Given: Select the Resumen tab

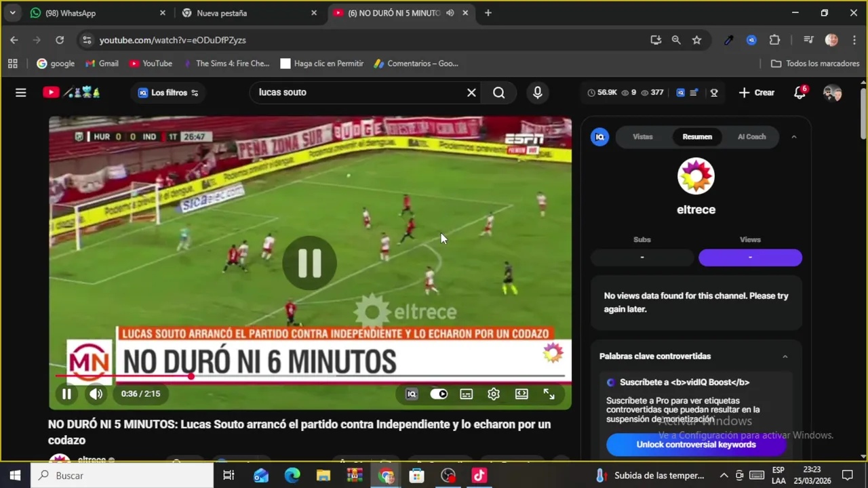Looking at the screenshot, I should pyautogui.click(x=697, y=137).
